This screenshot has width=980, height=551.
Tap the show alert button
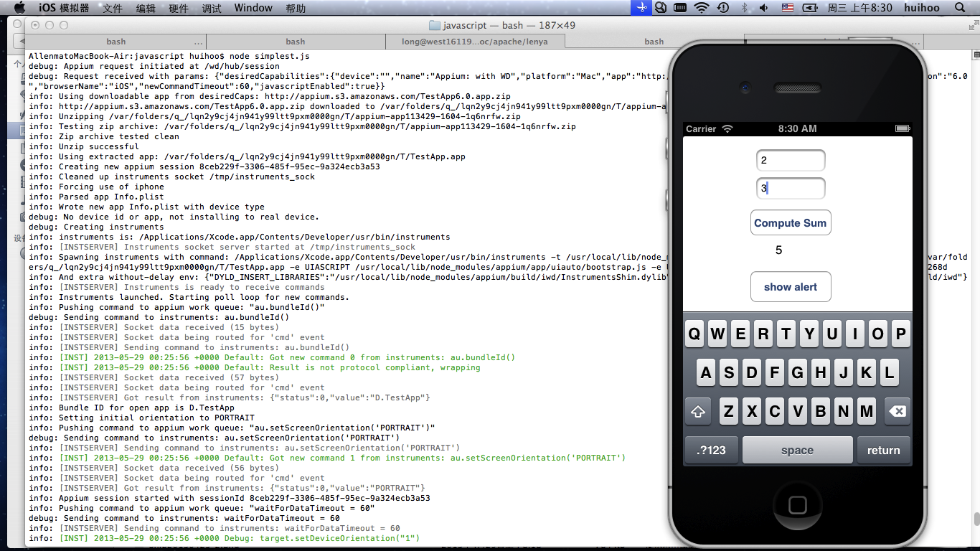[x=790, y=287]
